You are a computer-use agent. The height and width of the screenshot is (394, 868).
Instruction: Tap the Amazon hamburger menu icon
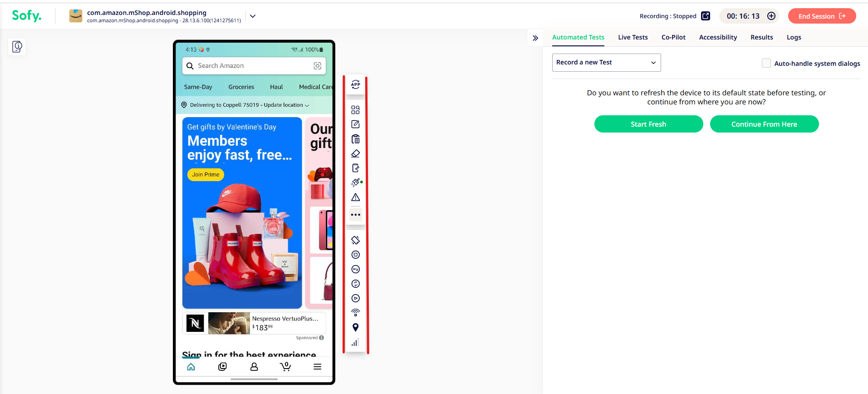tap(318, 367)
